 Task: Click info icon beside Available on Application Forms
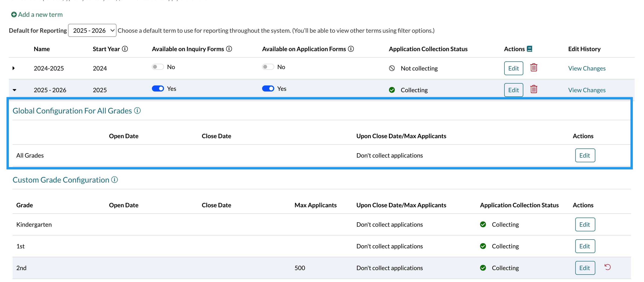tap(351, 49)
